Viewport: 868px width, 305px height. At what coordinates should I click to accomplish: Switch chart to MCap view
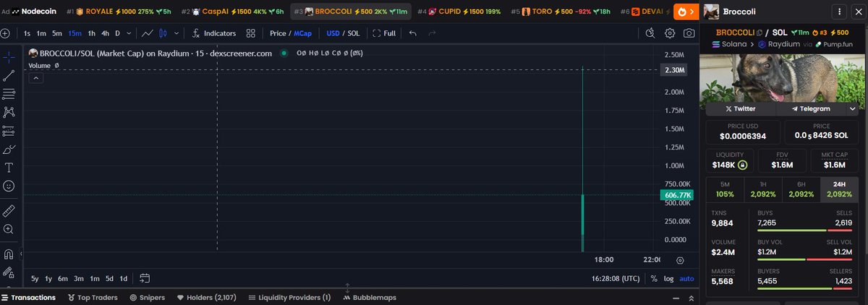(x=302, y=33)
